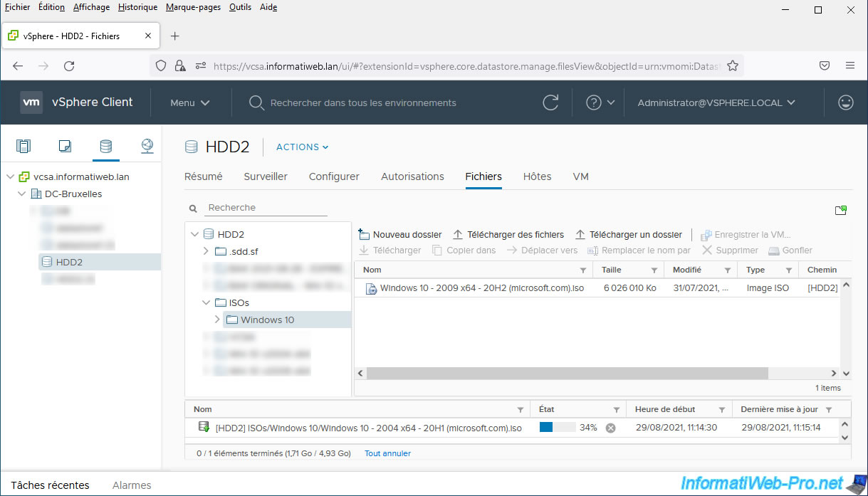868x496 pixels.
Task: Expand the Administrator@VSPHERE.LOCAL user menu
Action: [x=716, y=102]
